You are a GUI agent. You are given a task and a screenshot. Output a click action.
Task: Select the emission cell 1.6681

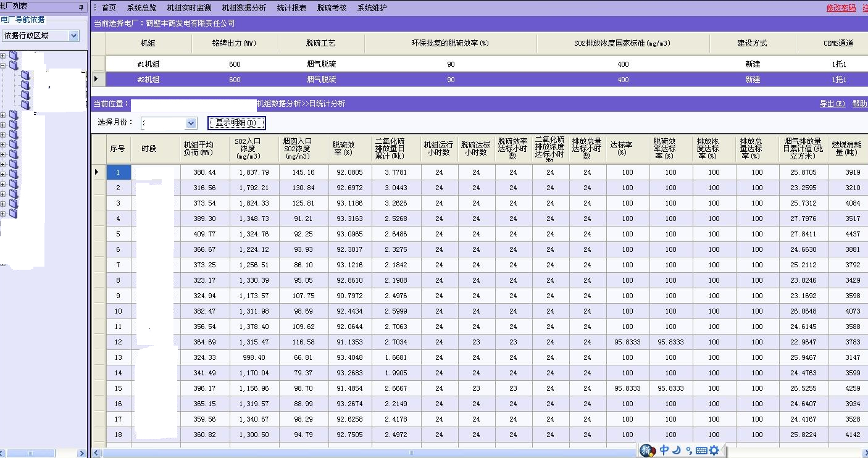tap(396, 357)
